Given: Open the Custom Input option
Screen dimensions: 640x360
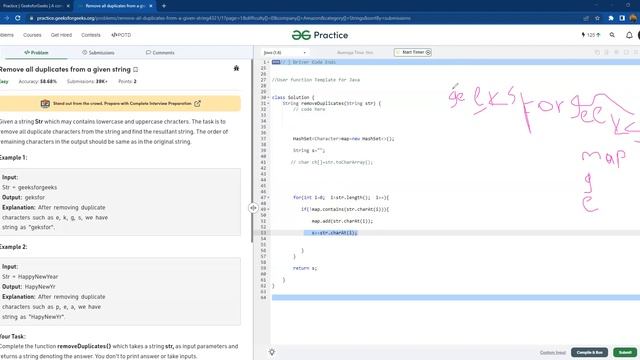Looking at the screenshot, I should (553, 352).
